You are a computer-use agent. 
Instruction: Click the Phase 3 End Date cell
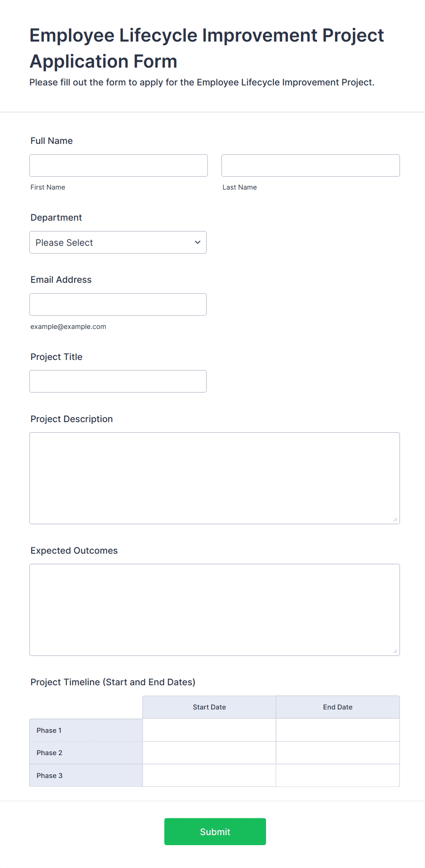(337, 775)
